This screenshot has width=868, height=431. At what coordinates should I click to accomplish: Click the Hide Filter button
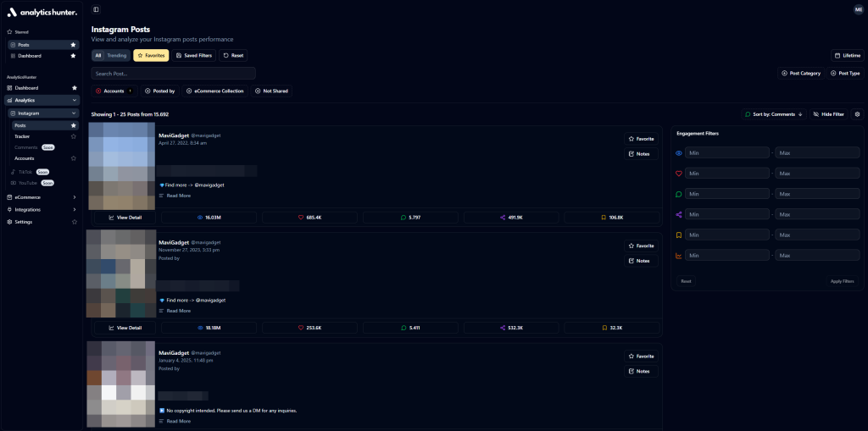pyautogui.click(x=829, y=114)
